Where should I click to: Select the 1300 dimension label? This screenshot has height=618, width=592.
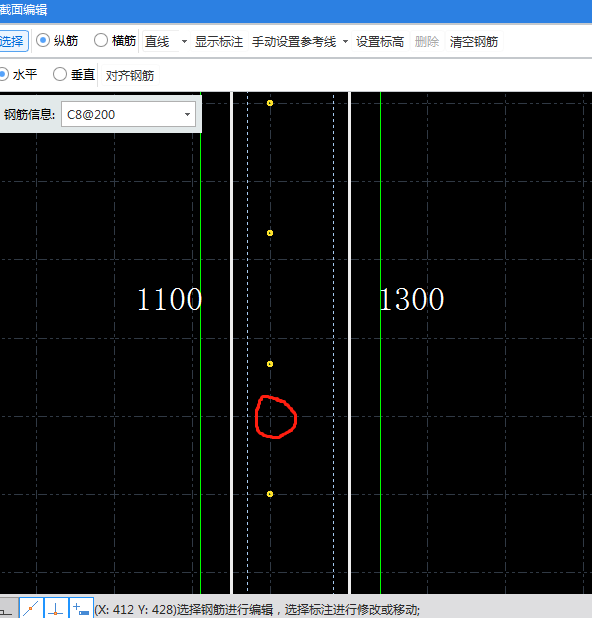pyautogui.click(x=411, y=299)
